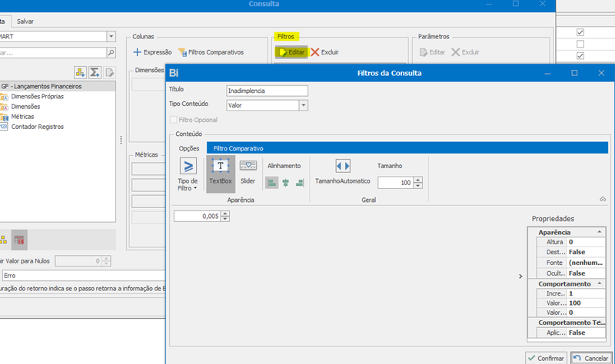Toggle the unchecked checkbox in right panel
Screen dimensions: 615x364
[580, 44]
